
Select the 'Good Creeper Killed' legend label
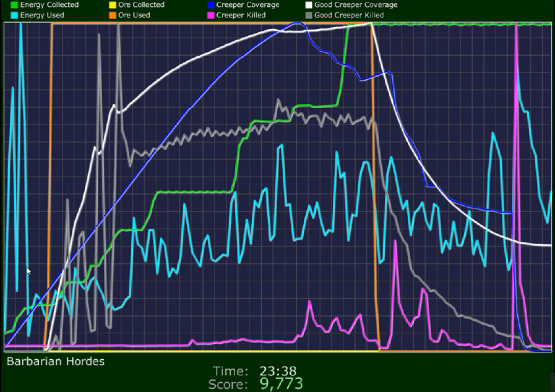click(x=349, y=15)
